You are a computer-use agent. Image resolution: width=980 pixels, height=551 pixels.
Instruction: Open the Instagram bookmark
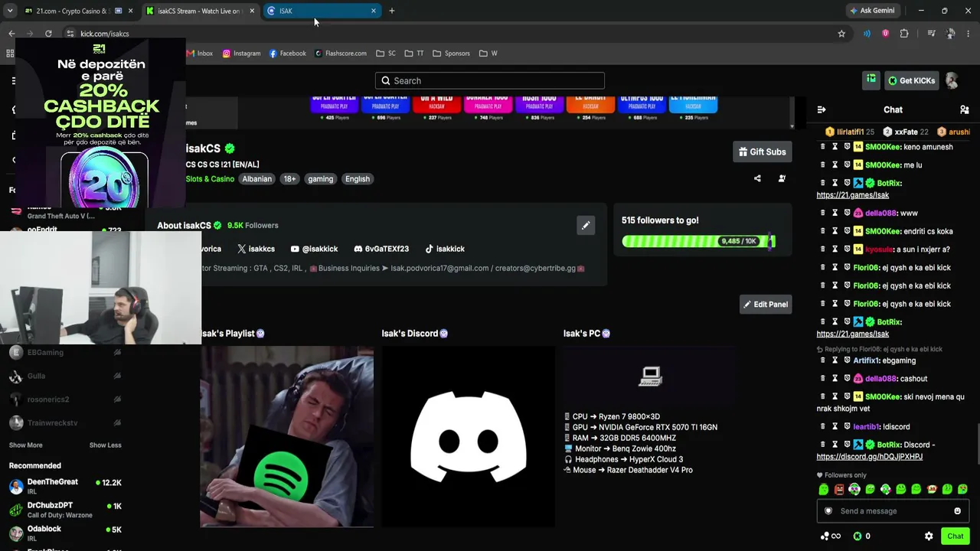(242, 54)
